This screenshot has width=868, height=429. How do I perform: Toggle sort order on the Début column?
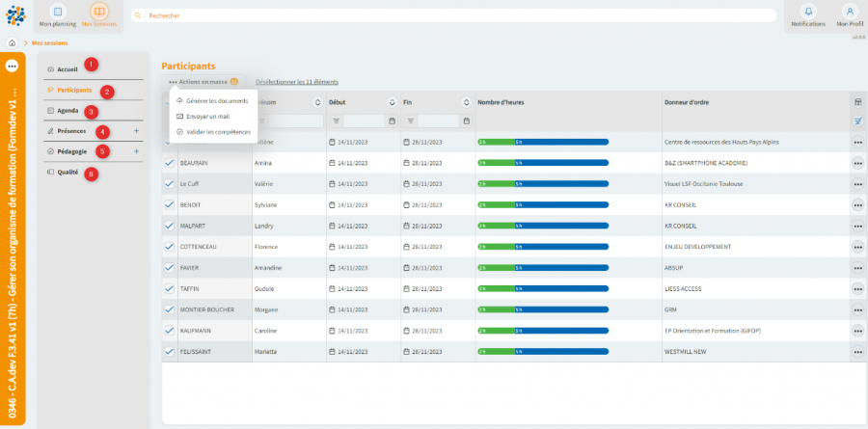[392, 102]
